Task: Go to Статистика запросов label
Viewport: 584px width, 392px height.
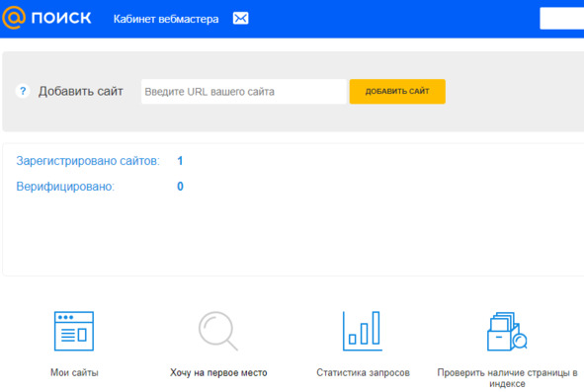Action: point(363,372)
